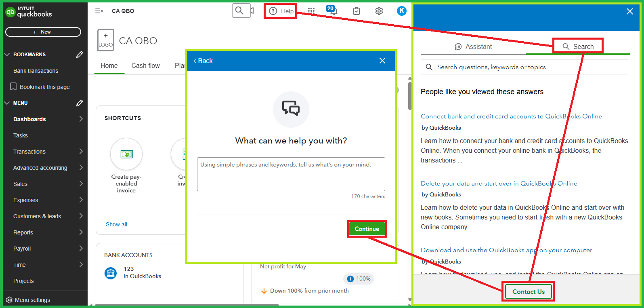Viewport: 644px width, 308px height.
Task: Expand the Reports submenu arrow
Action: 81,232
